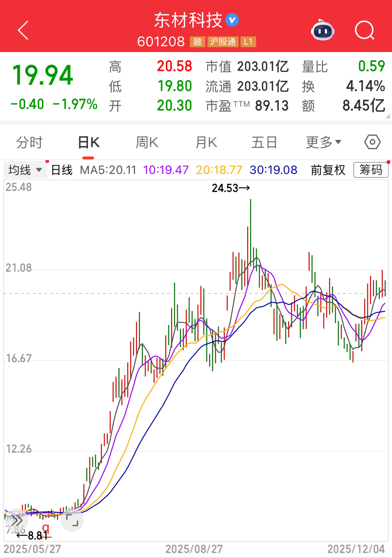392x558 pixels.
Task: Tap the back arrow icon
Action: point(23,30)
